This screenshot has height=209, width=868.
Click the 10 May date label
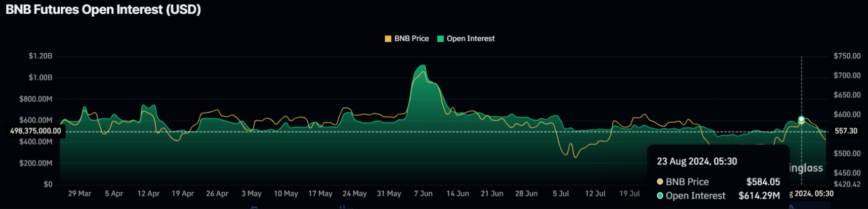(x=286, y=194)
